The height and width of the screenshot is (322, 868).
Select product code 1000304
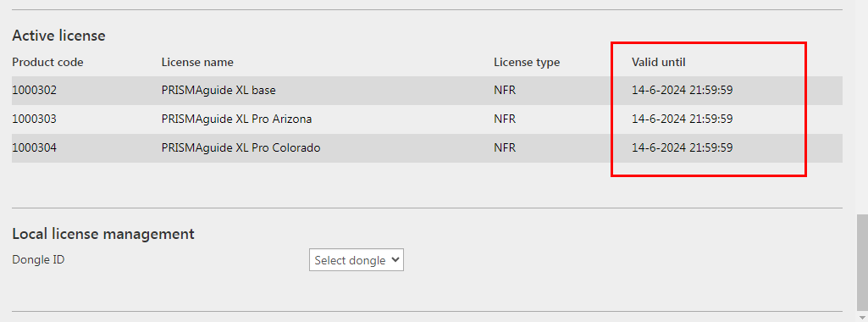point(35,148)
